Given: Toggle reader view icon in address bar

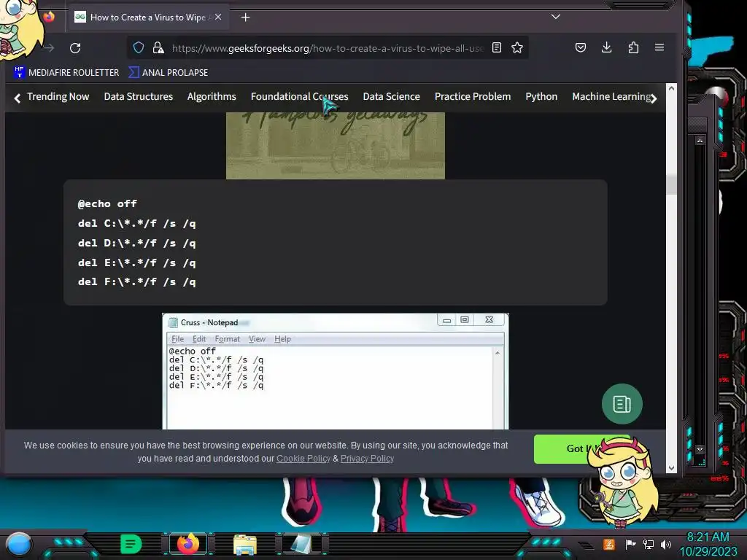Looking at the screenshot, I should point(496,47).
